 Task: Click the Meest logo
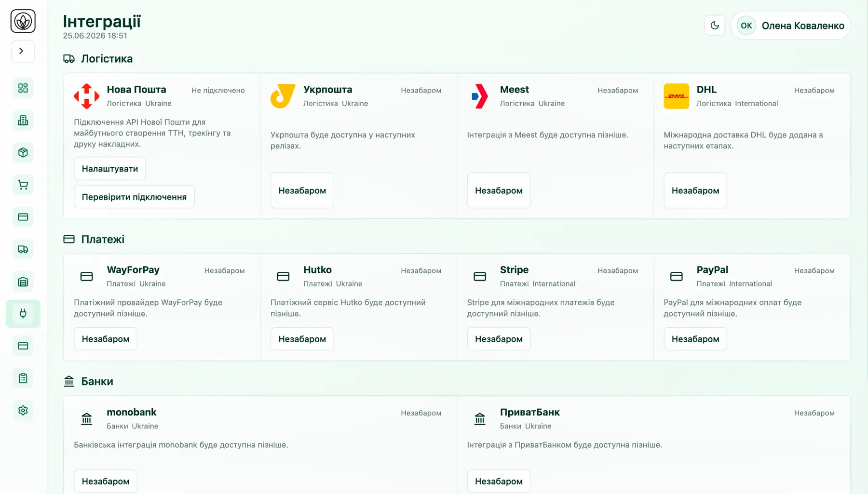[x=480, y=96]
